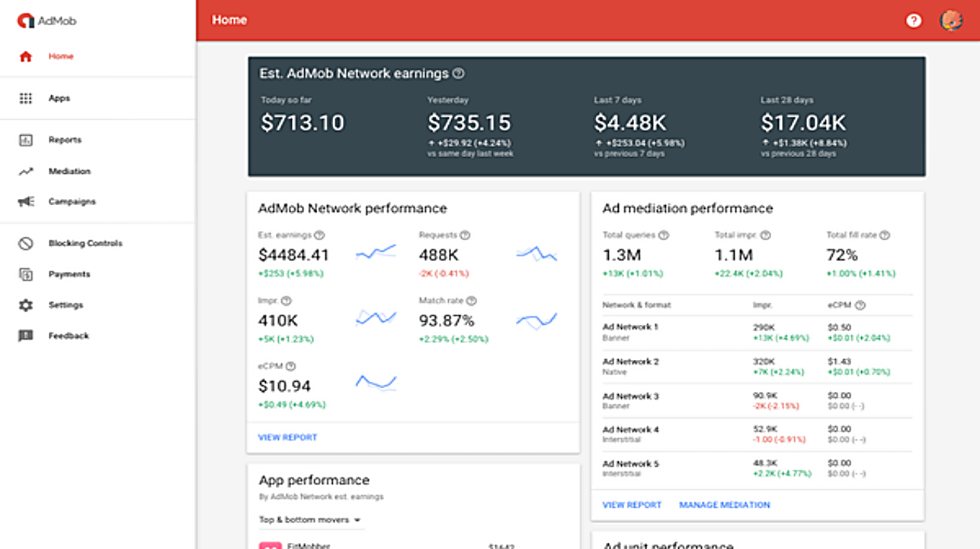This screenshot has height=549, width=980.
Task: Select the Reports menu item label
Action: (x=65, y=140)
